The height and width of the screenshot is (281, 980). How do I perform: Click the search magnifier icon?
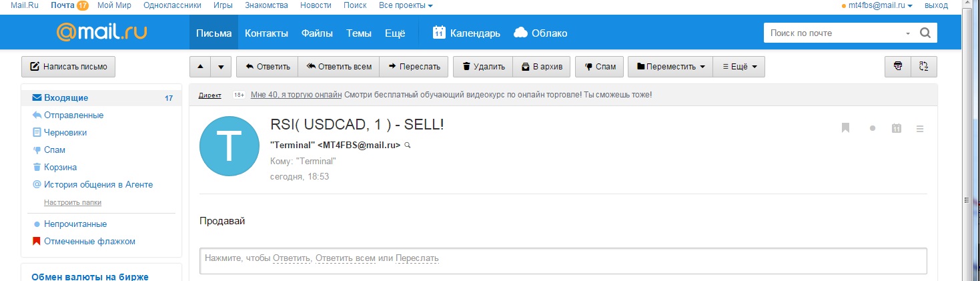[x=925, y=33]
